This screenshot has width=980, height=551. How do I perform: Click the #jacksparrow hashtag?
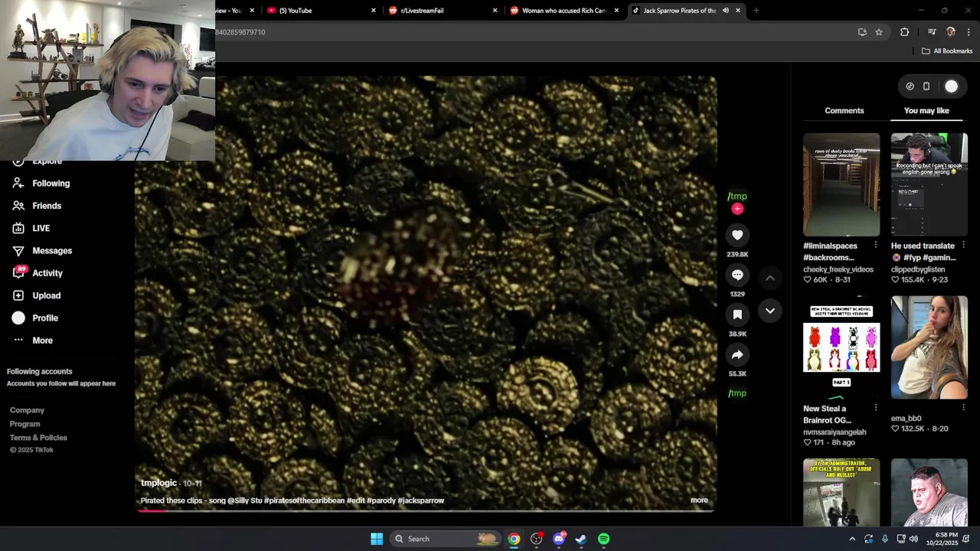420,500
